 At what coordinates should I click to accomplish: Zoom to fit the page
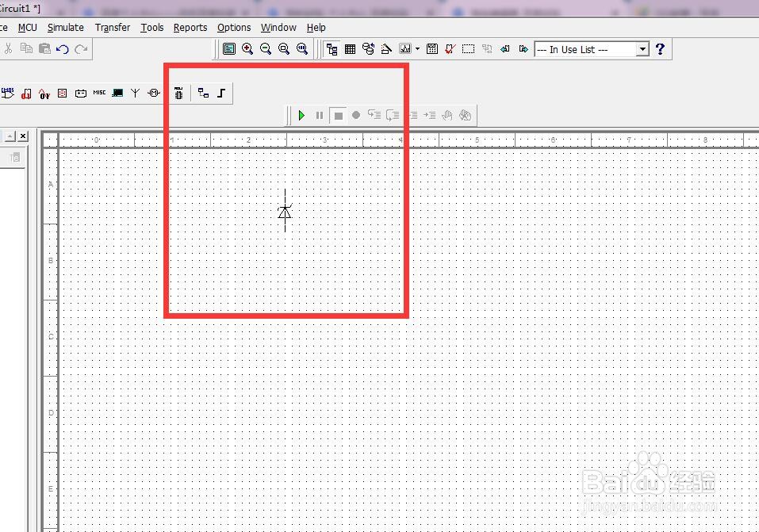tap(302, 49)
